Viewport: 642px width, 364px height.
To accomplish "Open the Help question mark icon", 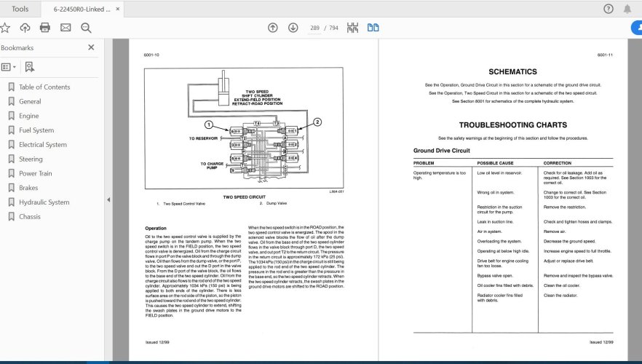I will 609,9.
